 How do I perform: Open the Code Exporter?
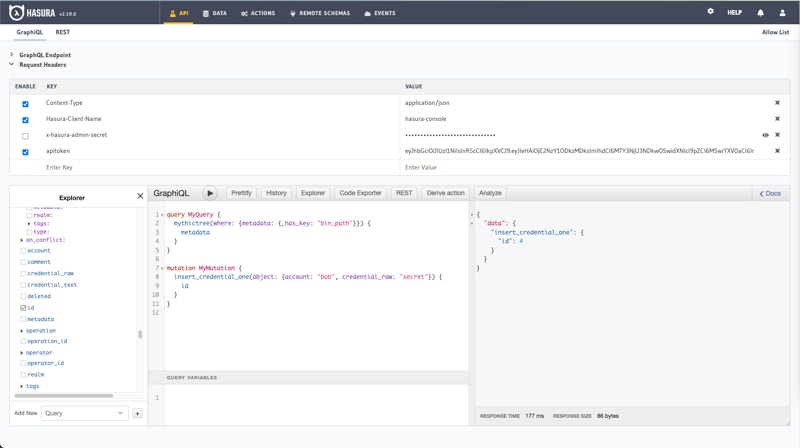[x=360, y=193]
